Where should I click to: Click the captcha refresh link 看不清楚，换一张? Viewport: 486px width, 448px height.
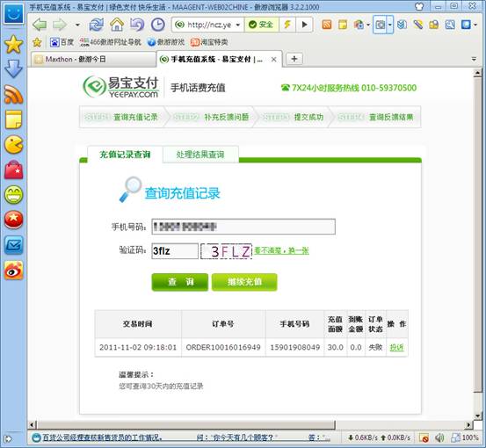tap(281, 250)
